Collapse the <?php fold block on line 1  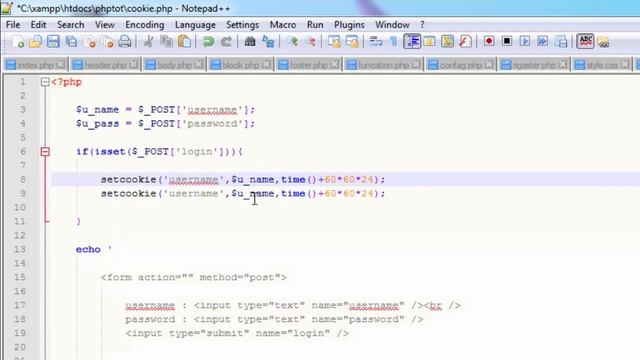point(45,82)
